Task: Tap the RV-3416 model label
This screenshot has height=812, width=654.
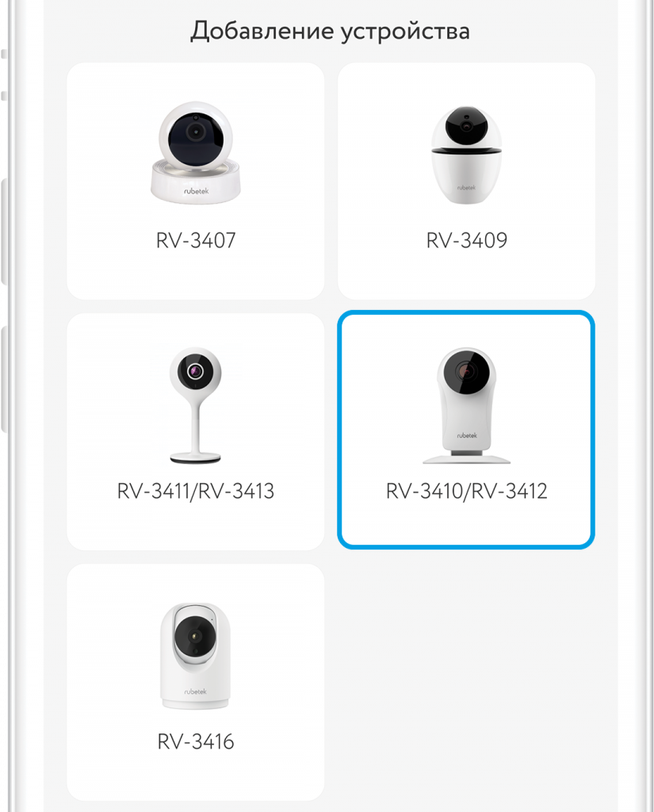Action: click(x=196, y=741)
